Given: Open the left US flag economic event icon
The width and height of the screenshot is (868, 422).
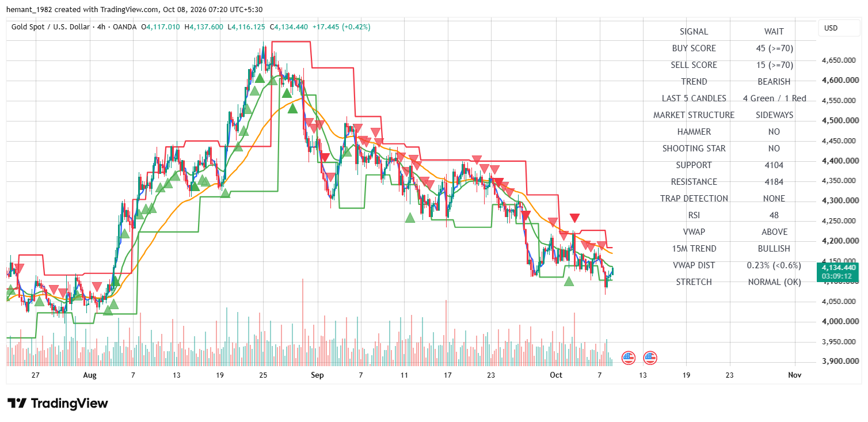Looking at the screenshot, I should [x=629, y=358].
